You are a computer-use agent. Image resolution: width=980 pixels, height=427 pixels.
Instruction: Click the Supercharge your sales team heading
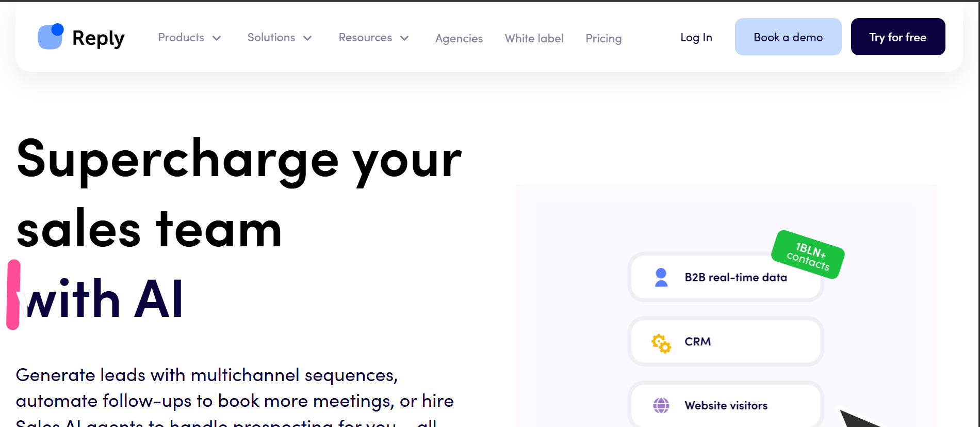pos(238,194)
